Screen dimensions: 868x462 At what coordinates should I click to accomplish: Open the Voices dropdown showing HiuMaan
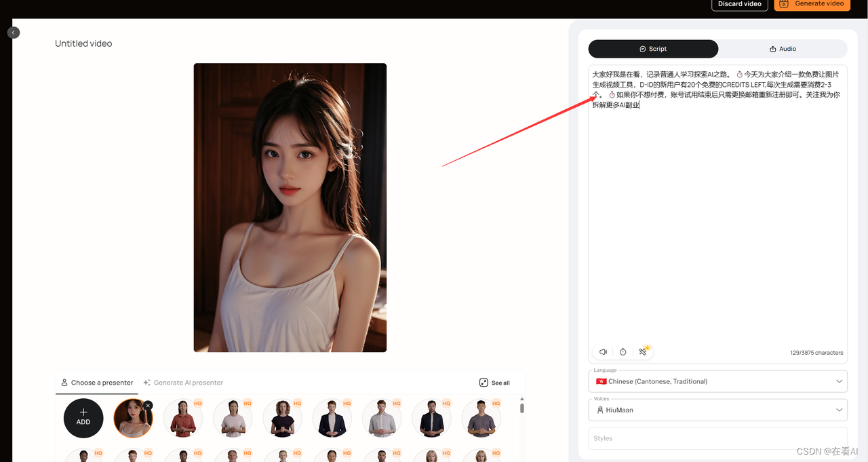coord(717,410)
